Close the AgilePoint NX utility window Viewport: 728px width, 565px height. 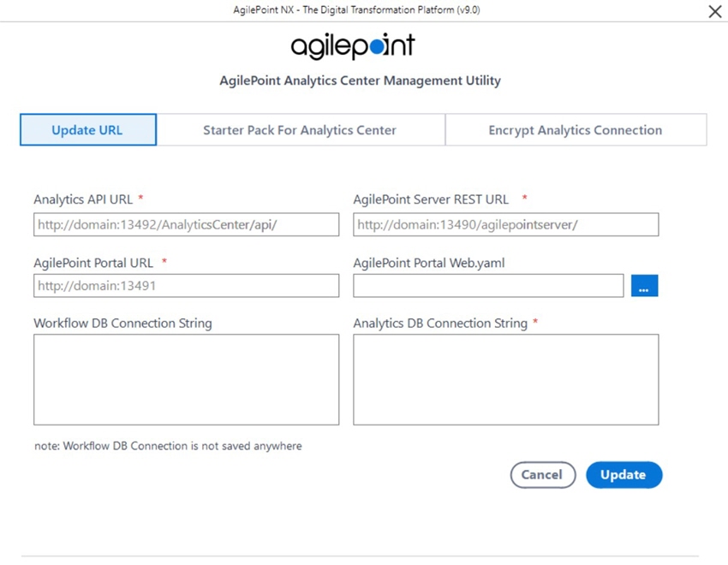coord(715,11)
